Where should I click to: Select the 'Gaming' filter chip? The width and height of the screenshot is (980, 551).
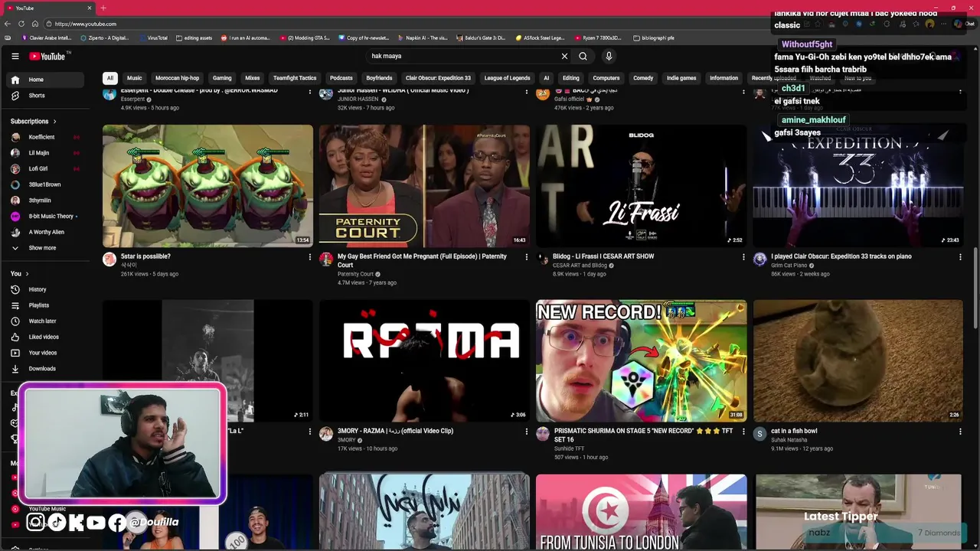(x=222, y=78)
